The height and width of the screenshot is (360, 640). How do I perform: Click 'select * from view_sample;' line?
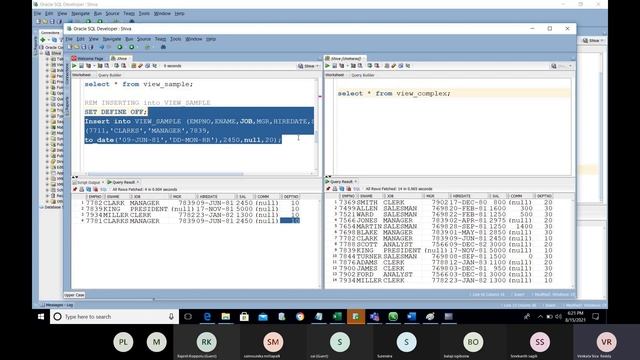[139, 84]
